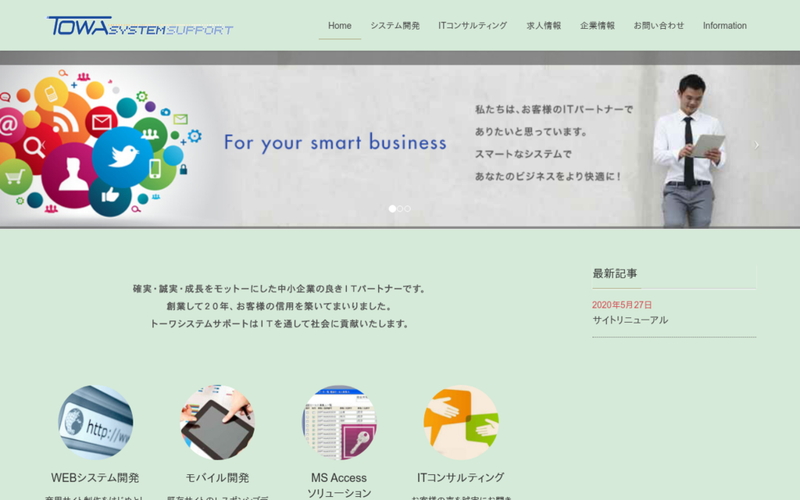This screenshot has height=500, width=800.
Task: Expand the 企業情報 navigation menu
Action: point(597,26)
